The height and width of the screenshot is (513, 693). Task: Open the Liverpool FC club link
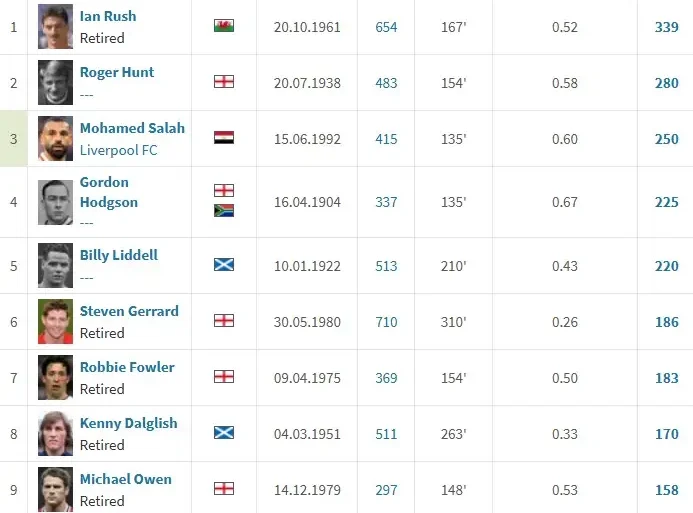pyautogui.click(x=118, y=150)
